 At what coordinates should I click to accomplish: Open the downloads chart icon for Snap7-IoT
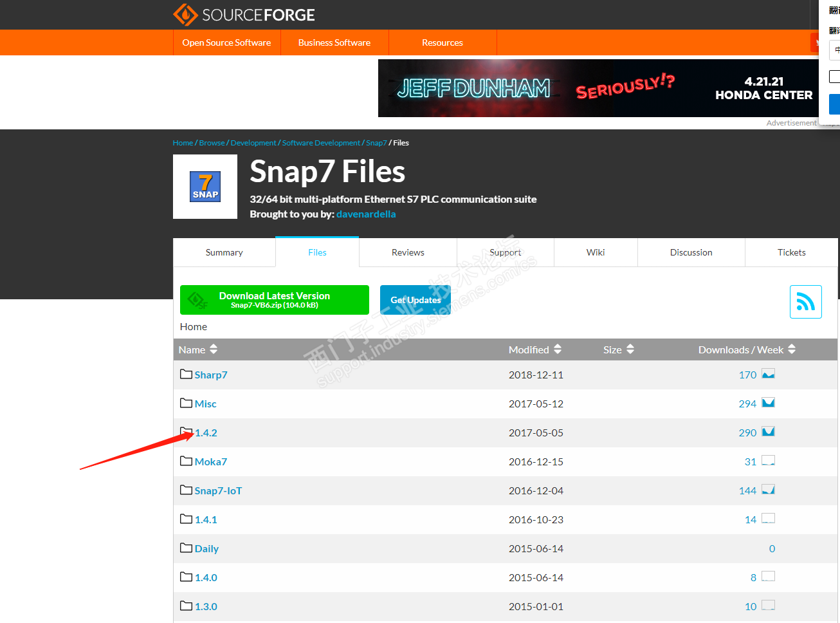point(768,490)
